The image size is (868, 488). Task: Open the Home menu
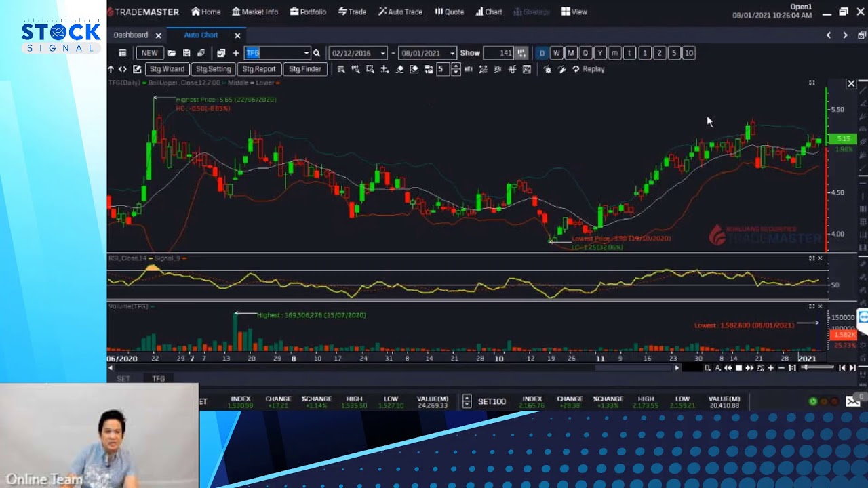click(206, 12)
